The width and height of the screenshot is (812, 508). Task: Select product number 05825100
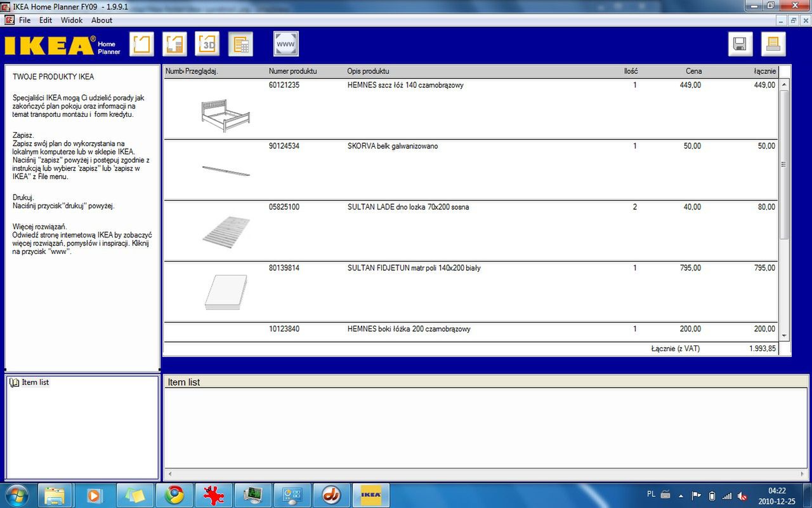(x=284, y=207)
